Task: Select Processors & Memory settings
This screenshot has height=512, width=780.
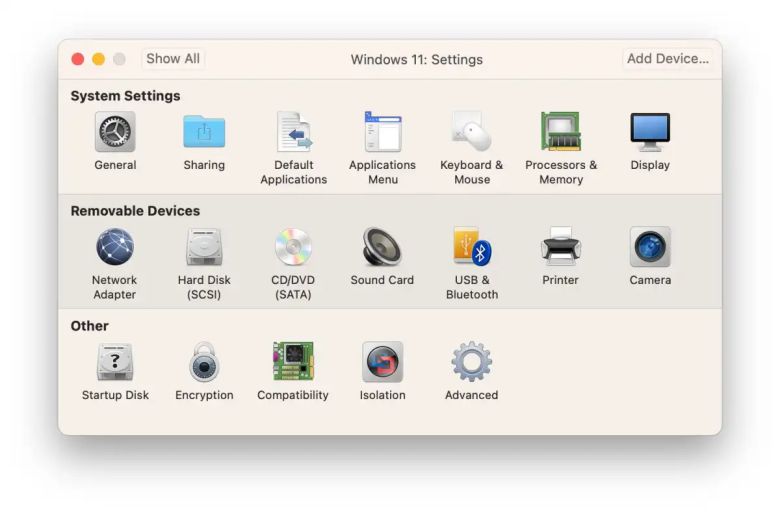Action: (561, 132)
